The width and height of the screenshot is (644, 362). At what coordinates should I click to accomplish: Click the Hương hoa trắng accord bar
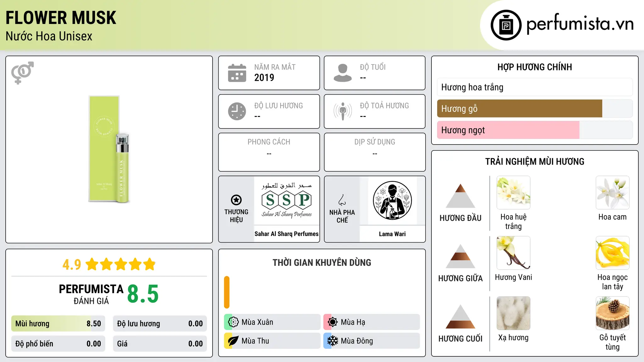[x=535, y=87]
